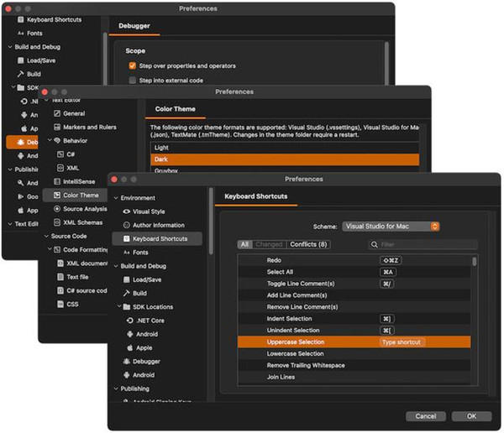The image size is (504, 433).
Task: Uncheck Step over properties and operators
Action: (x=132, y=65)
